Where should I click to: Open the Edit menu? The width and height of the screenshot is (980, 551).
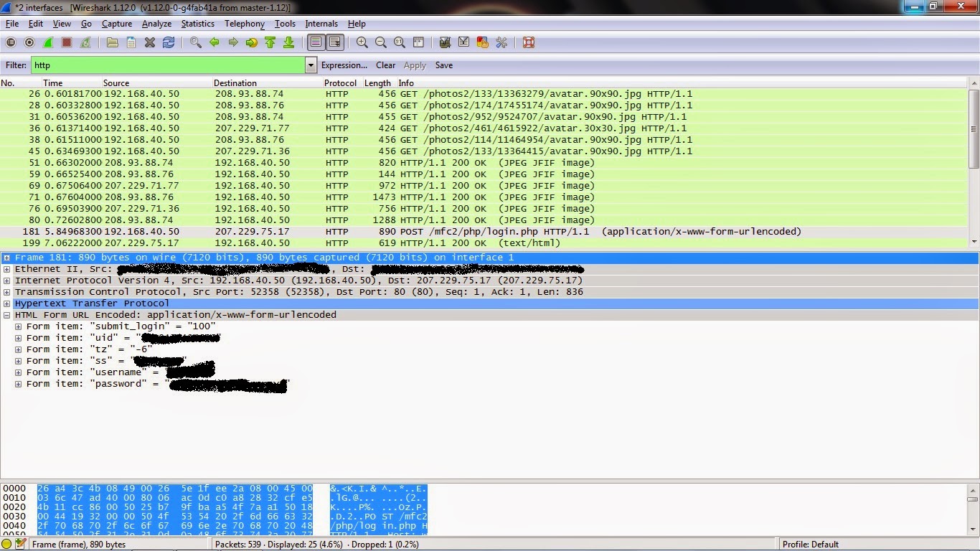[x=36, y=24]
